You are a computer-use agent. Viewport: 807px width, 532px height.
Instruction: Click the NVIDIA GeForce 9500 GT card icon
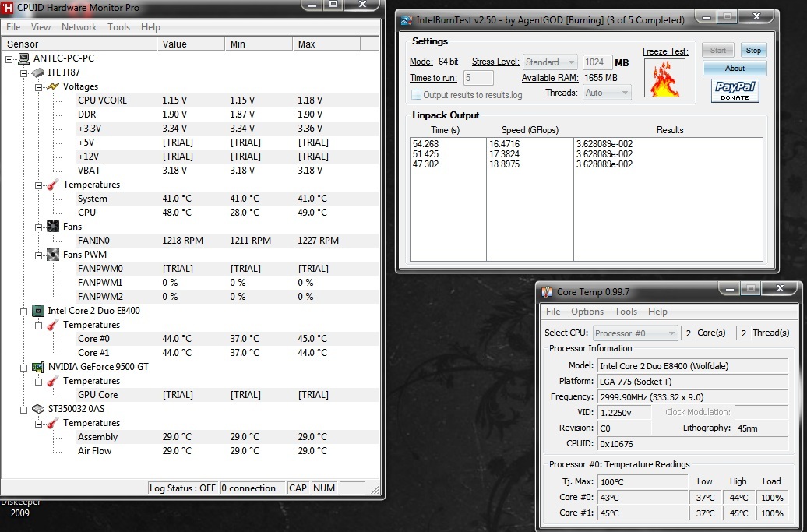coord(39,367)
